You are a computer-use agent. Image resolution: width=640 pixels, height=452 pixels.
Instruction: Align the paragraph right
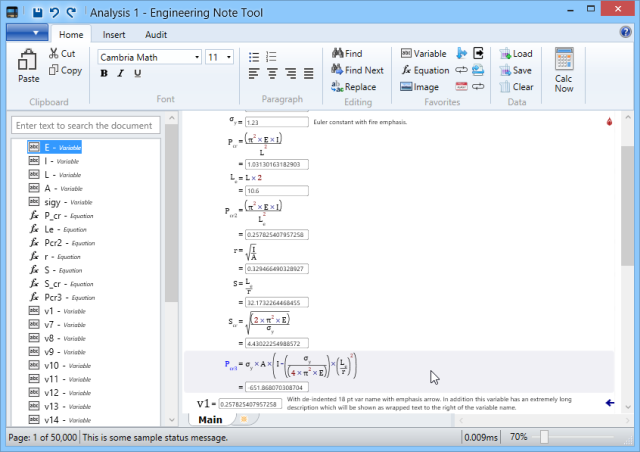(291, 73)
